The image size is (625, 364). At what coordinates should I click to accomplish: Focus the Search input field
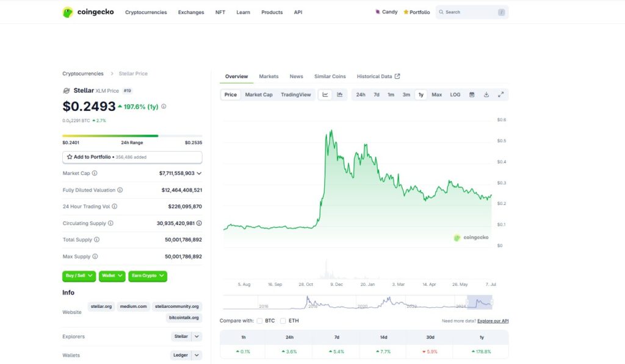(x=472, y=12)
